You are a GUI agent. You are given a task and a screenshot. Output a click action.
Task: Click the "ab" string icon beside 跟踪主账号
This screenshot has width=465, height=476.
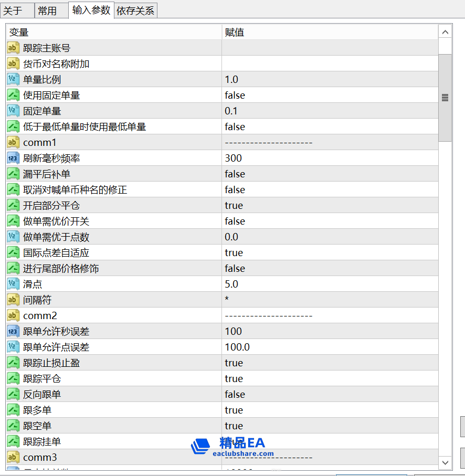(13, 48)
